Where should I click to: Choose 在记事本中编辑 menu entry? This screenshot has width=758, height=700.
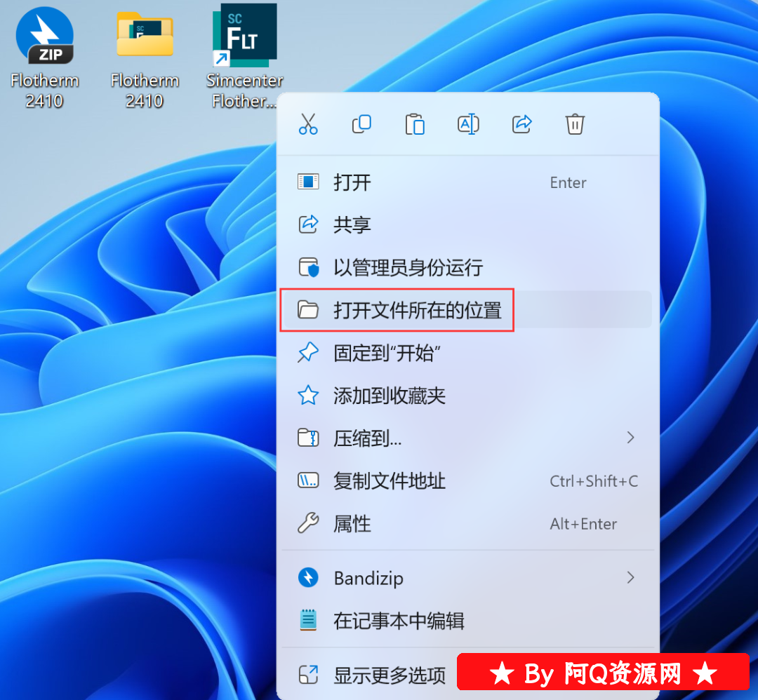(x=467, y=620)
